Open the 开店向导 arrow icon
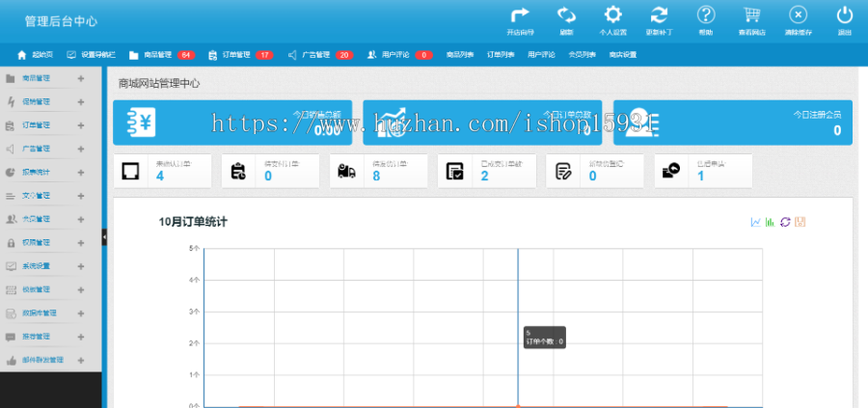The image size is (868, 408). pyautogui.click(x=520, y=14)
